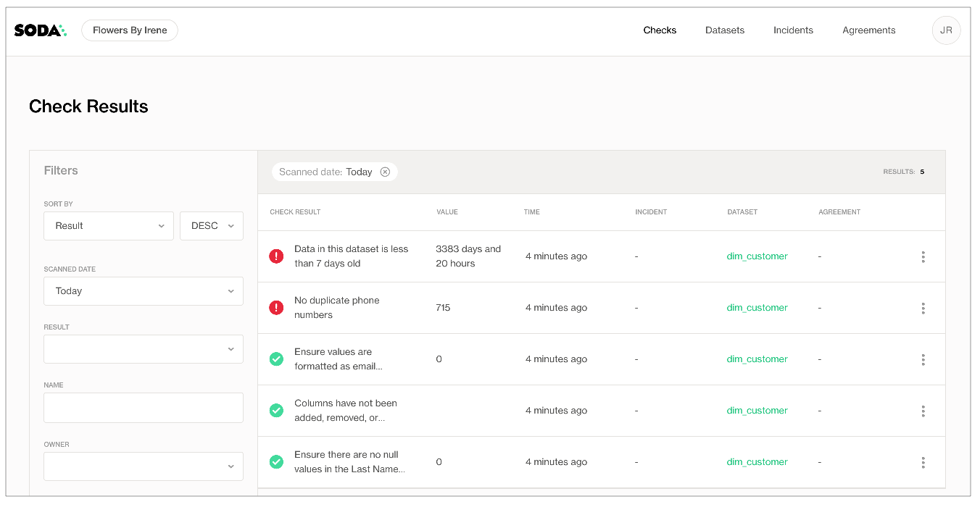Click the SODA logo

(x=40, y=30)
